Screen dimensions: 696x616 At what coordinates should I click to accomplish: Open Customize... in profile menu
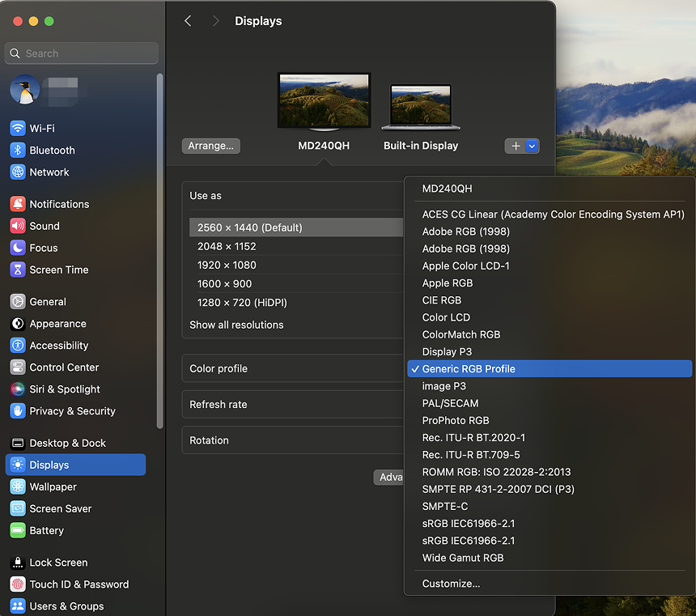pyautogui.click(x=550, y=584)
